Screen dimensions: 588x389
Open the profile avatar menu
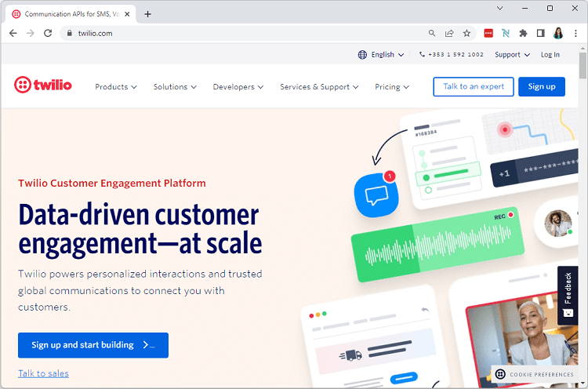[x=558, y=33]
